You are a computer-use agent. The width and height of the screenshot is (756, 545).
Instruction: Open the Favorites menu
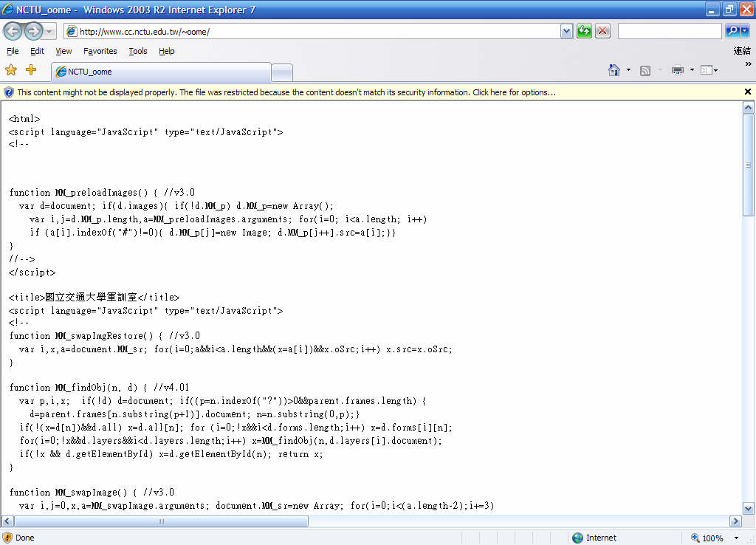point(100,51)
